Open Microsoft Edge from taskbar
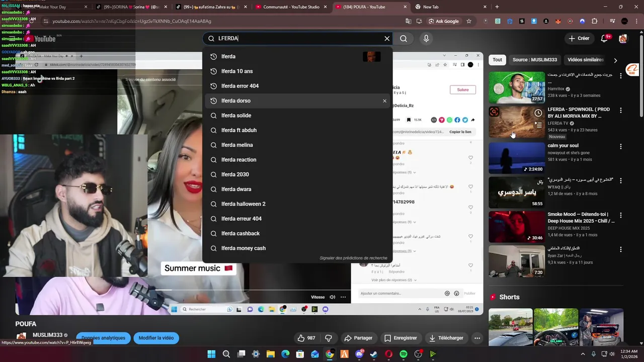Viewport: 644px width, 362px height. coord(285,354)
